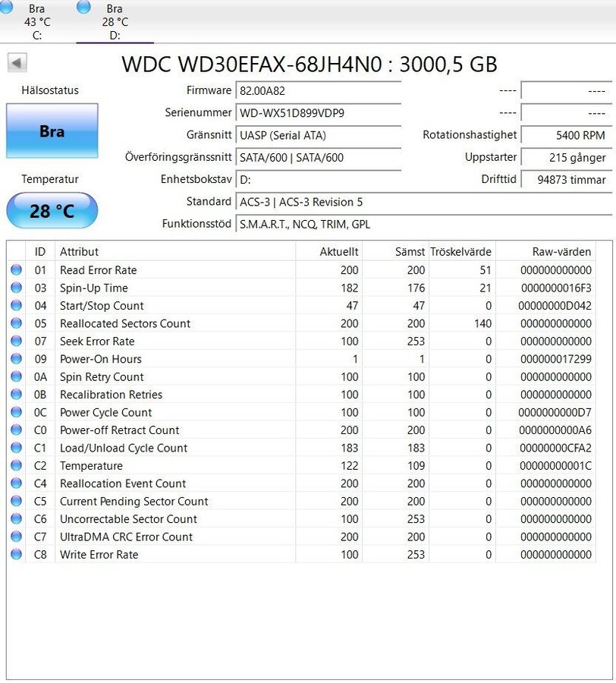Click the features field S.M.A.R.T., NCQ, TRIM, GPL

click(x=423, y=224)
